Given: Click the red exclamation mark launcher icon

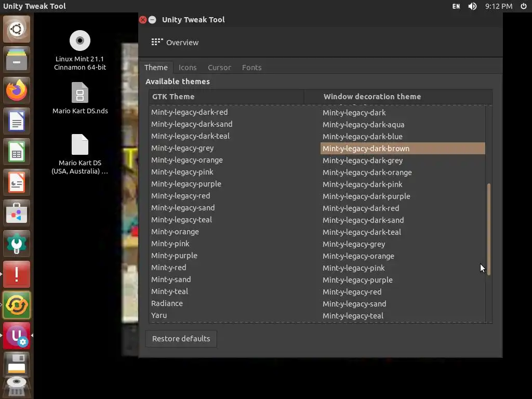Looking at the screenshot, I should (17, 274).
